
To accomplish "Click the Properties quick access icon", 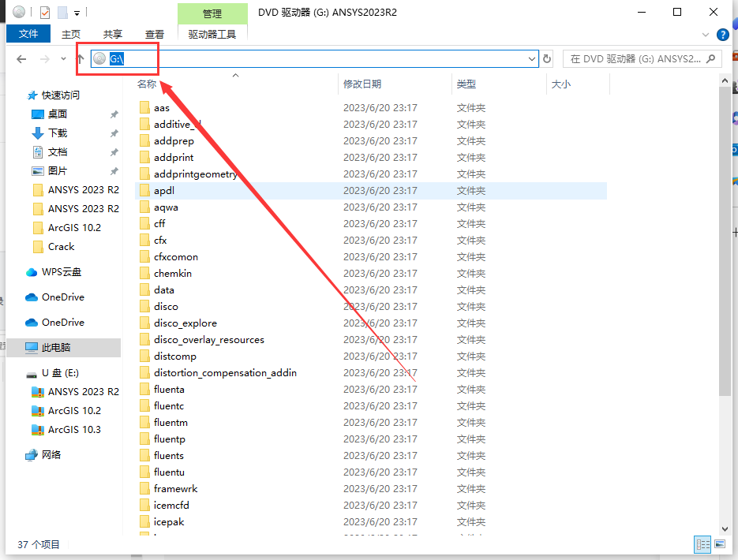I will (x=45, y=12).
